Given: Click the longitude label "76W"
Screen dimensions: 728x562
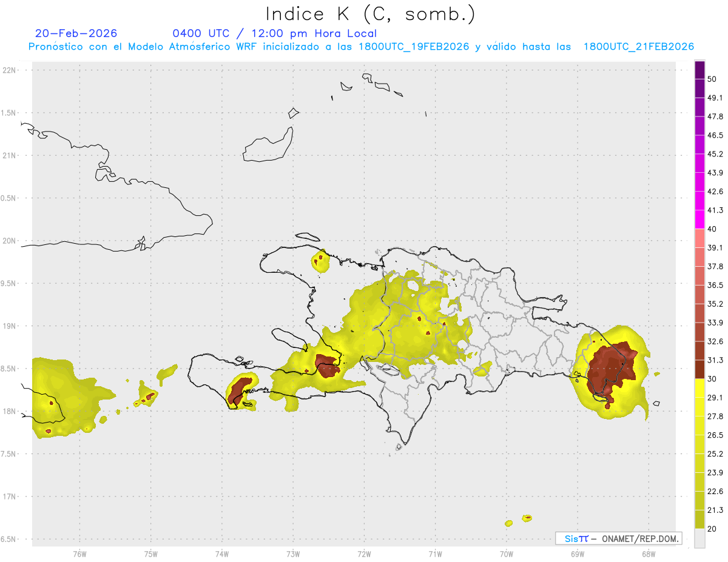Looking at the screenshot, I should pyautogui.click(x=79, y=553).
